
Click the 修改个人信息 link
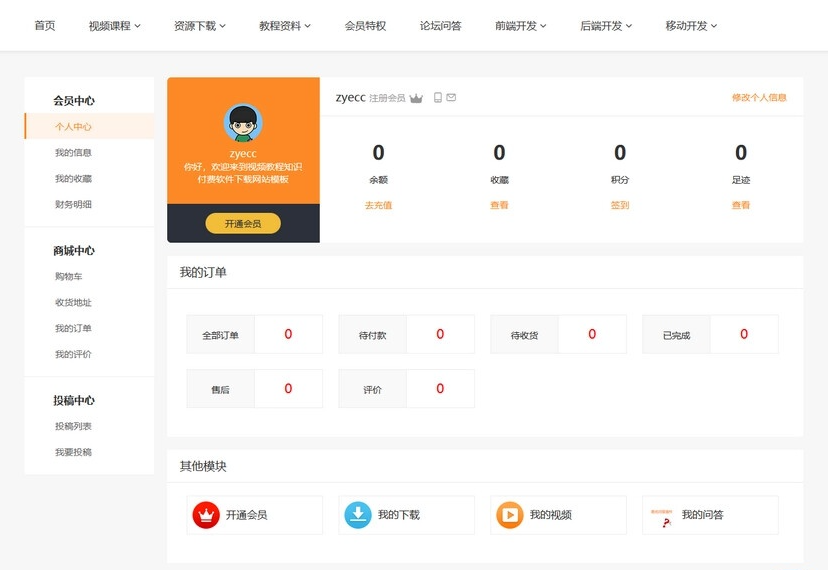pos(759,97)
